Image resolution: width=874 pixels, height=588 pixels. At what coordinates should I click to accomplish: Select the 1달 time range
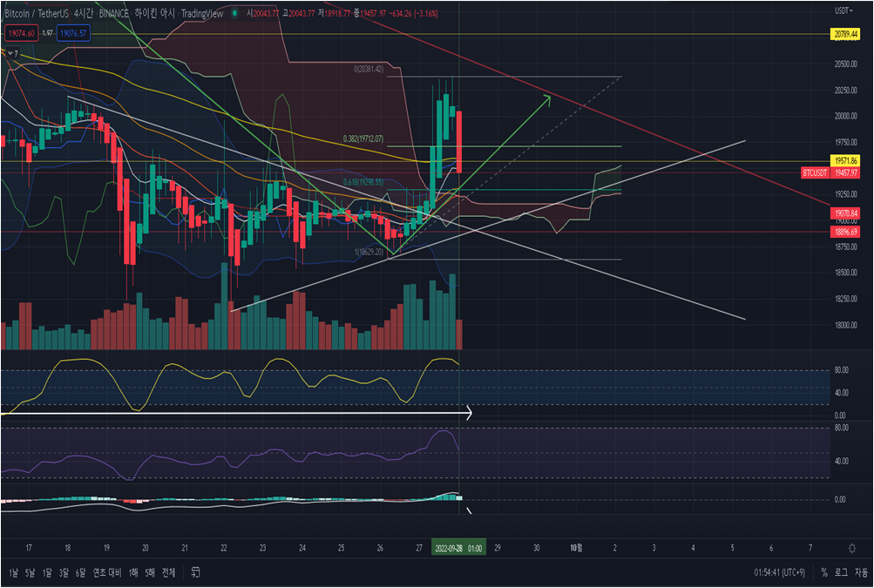[47, 572]
